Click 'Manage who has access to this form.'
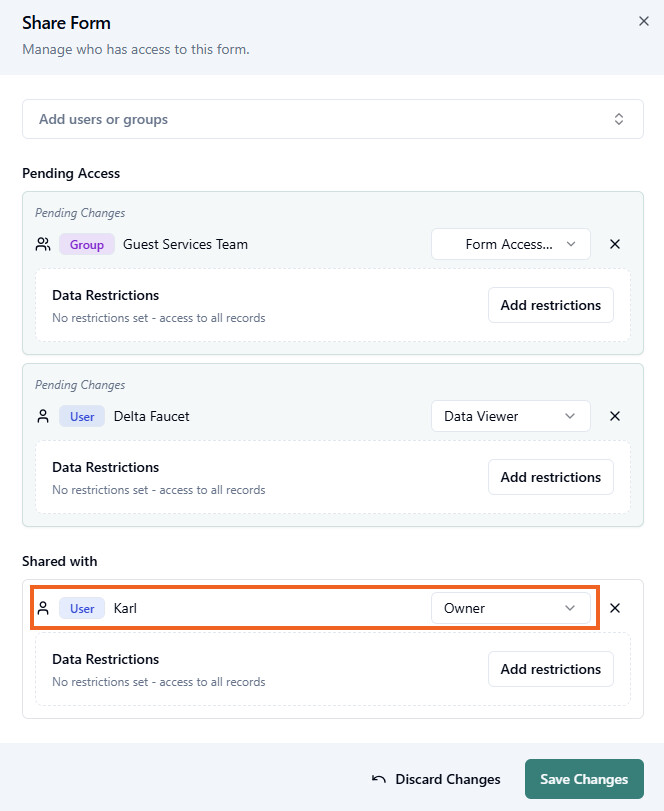The image size is (664, 811). 135,50
